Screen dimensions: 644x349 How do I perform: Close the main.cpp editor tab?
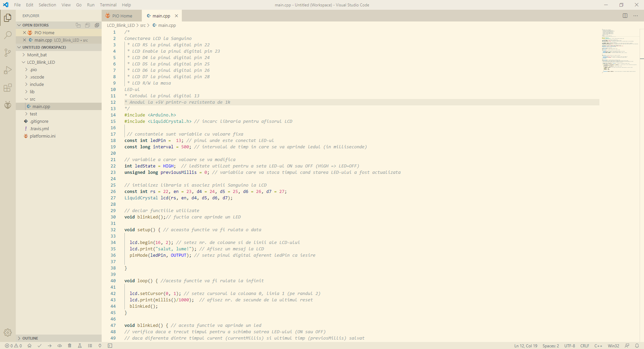point(176,16)
